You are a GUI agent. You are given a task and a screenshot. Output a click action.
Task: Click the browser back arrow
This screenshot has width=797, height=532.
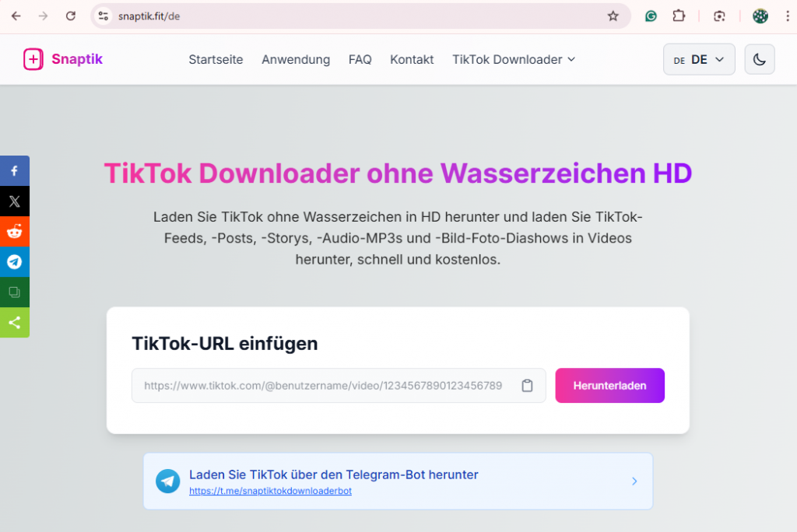click(16, 16)
